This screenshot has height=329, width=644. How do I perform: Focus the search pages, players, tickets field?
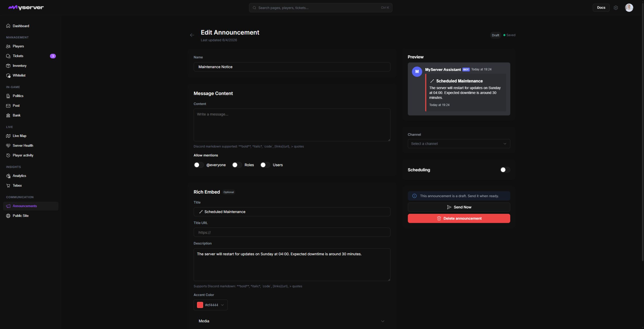(x=320, y=8)
